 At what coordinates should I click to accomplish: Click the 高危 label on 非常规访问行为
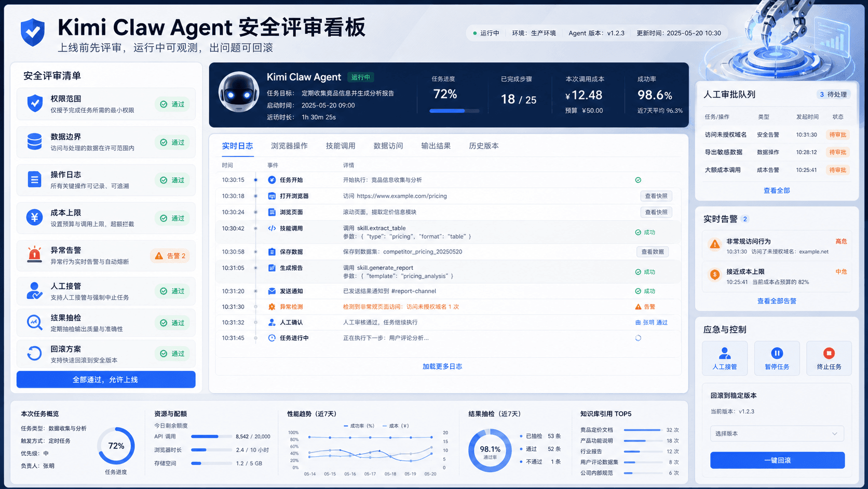tap(841, 241)
